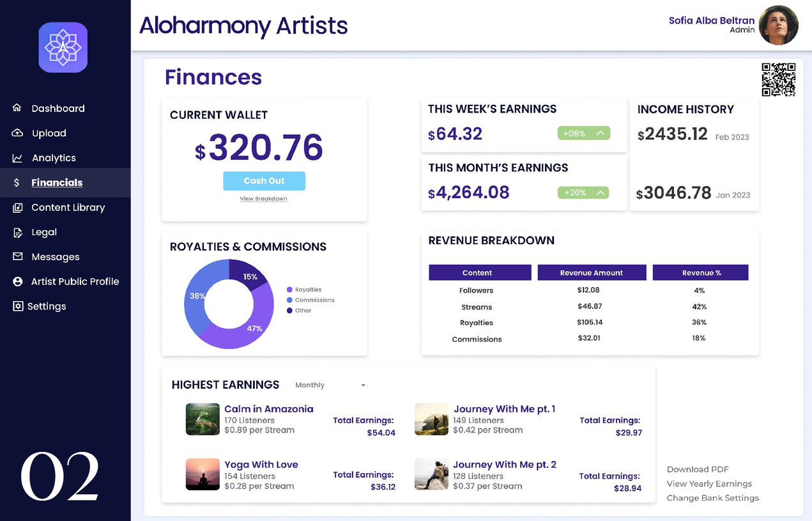This screenshot has width=812, height=521.
Task: Click the Content Library icon
Action: point(18,208)
